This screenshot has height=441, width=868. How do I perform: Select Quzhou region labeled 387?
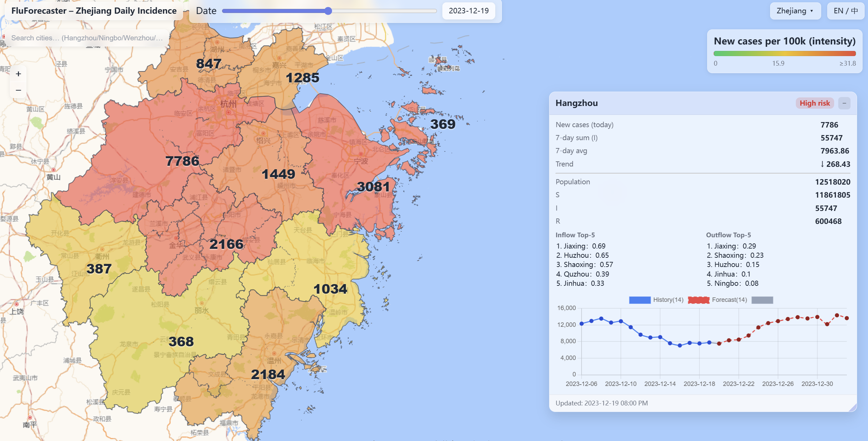pos(99,269)
